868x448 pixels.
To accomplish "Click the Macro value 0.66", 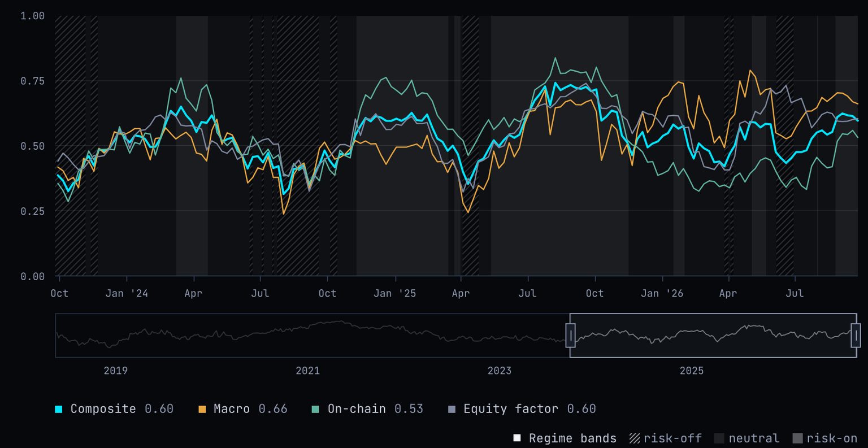I will pos(273,409).
